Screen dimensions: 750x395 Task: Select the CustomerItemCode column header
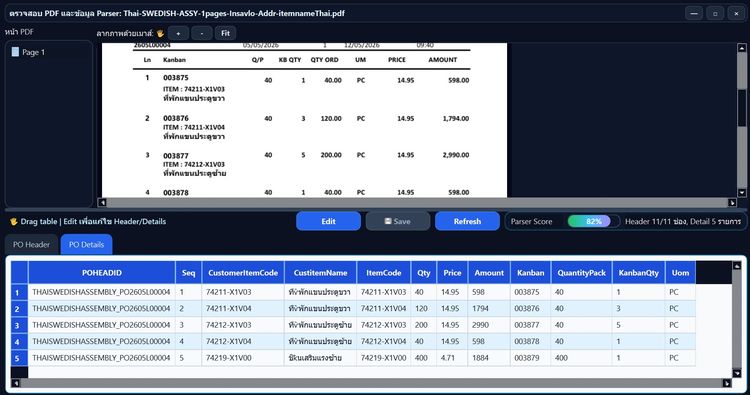coord(243,273)
